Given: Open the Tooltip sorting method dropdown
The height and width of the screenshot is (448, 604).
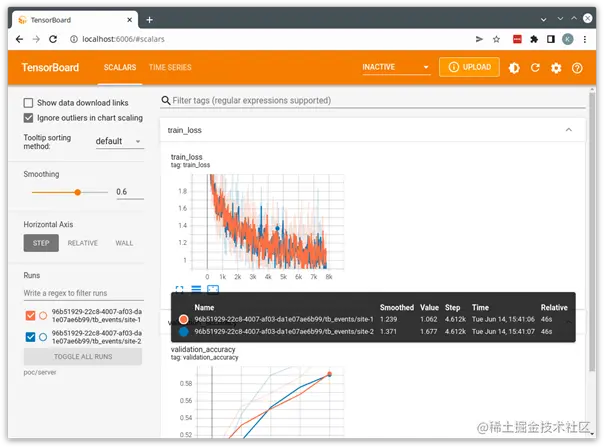Looking at the screenshot, I should click(119, 141).
